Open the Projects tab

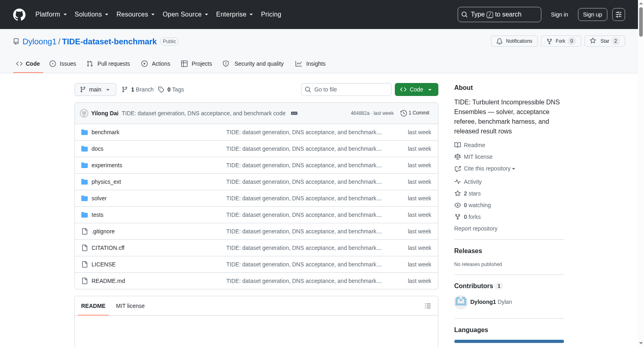(x=196, y=64)
